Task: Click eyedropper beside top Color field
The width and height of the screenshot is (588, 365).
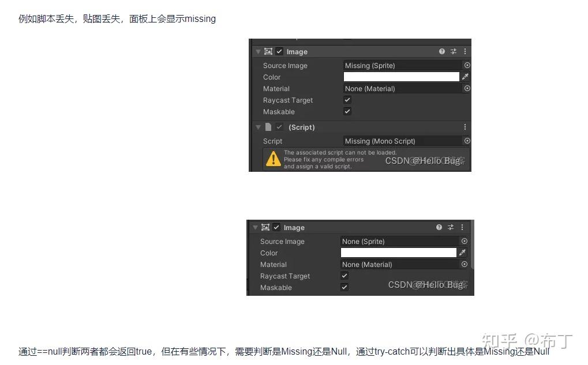Action: pos(465,77)
